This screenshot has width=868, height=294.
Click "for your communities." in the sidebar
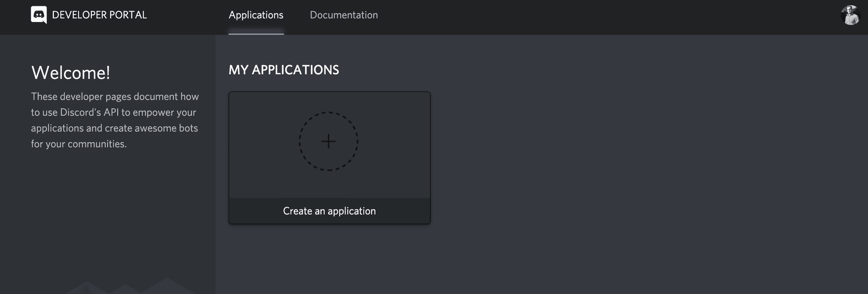[79, 144]
